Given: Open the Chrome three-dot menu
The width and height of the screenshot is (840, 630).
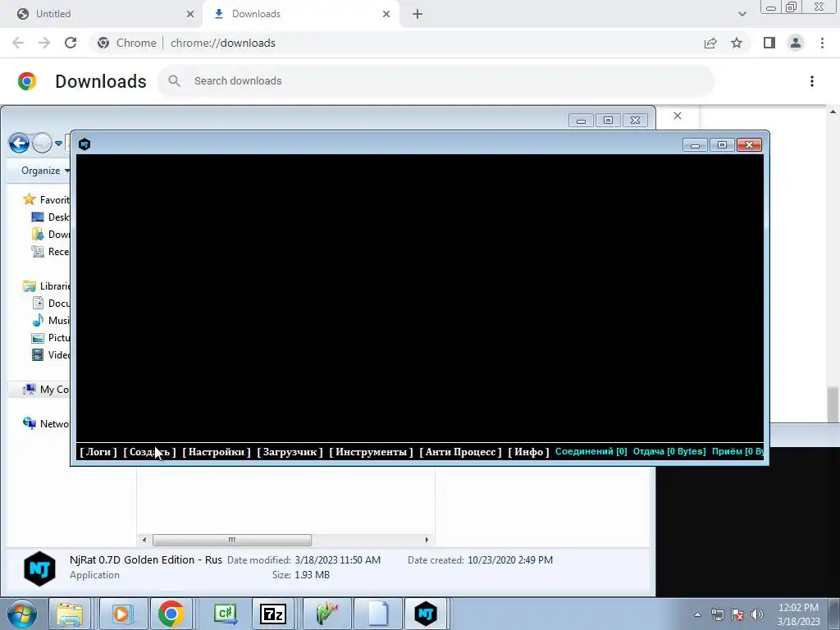Looking at the screenshot, I should pos(822,43).
